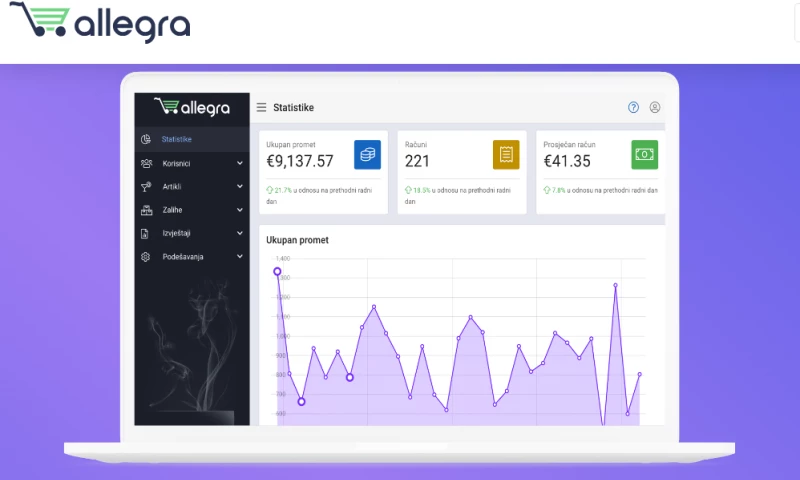This screenshot has width=800, height=480.
Task: Expand the Izvještaji chevron
Action: (240, 233)
